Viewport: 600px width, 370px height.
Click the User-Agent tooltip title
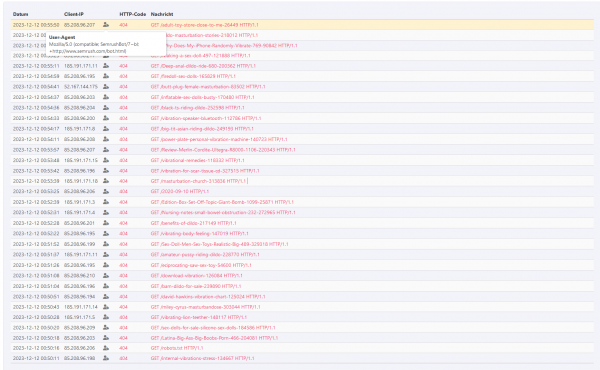pyautogui.click(x=62, y=37)
